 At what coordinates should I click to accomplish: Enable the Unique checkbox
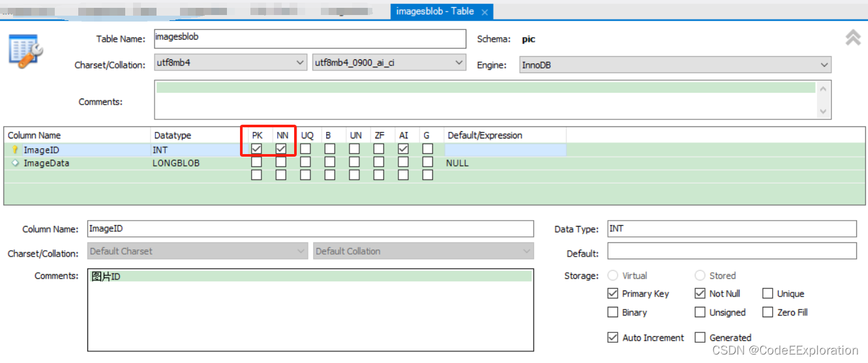(768, 294)
